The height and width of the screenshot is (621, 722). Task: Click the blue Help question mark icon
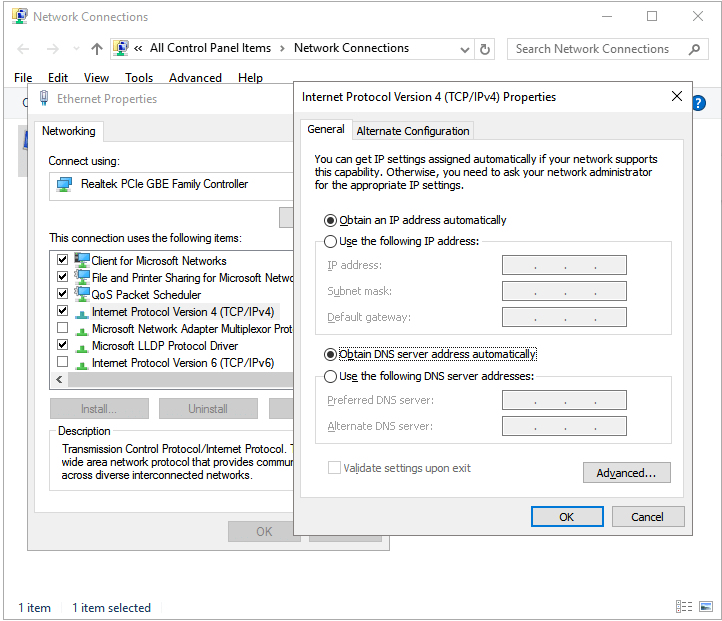click(698, 103)
